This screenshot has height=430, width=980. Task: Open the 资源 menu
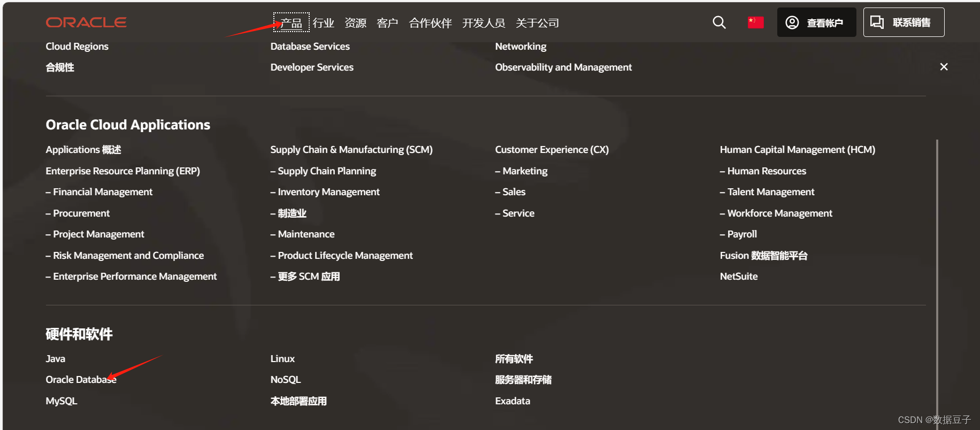[x=356, y=23]
